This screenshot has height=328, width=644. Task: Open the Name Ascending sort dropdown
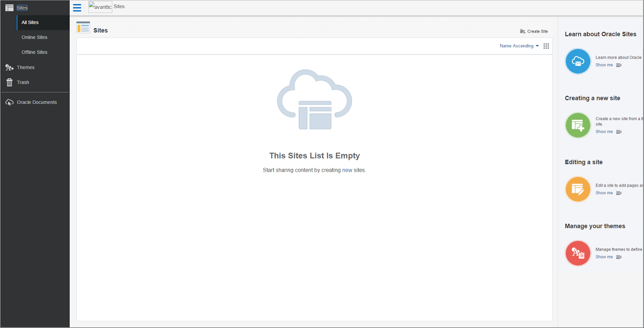click(519, 46)
